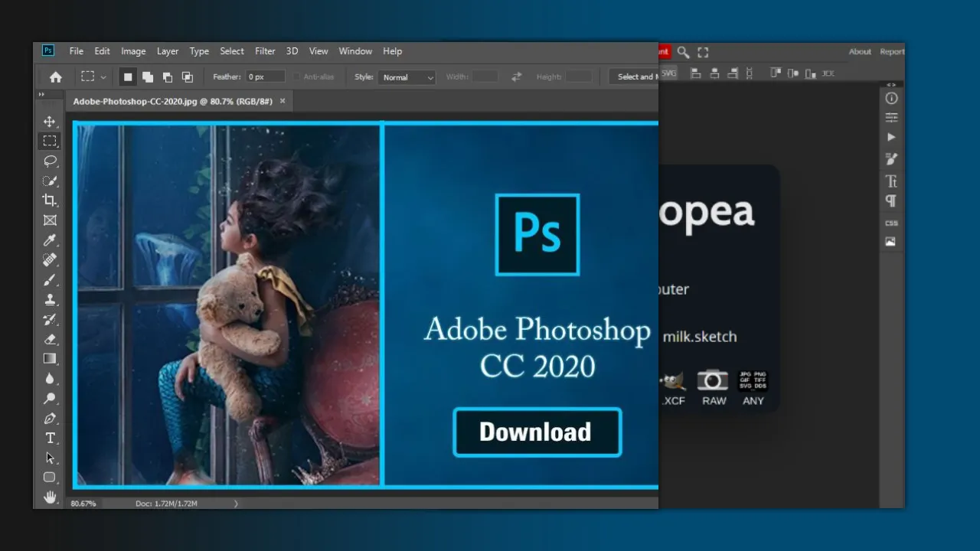Select the Pen tool
Image resolution: width=980 pixels, height=551 pixels.
50,418
